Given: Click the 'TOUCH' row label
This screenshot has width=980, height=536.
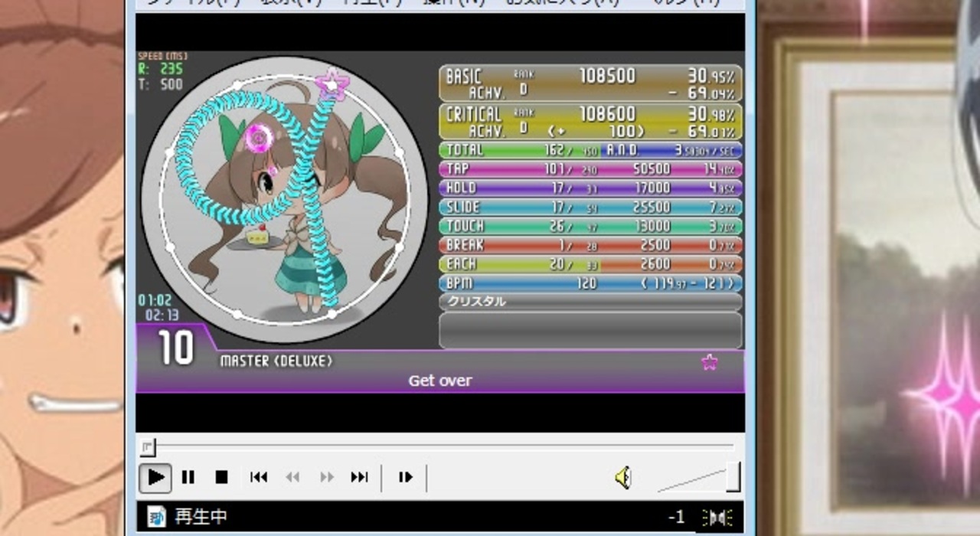Looking at the screenshot, I should coord(465,226).
